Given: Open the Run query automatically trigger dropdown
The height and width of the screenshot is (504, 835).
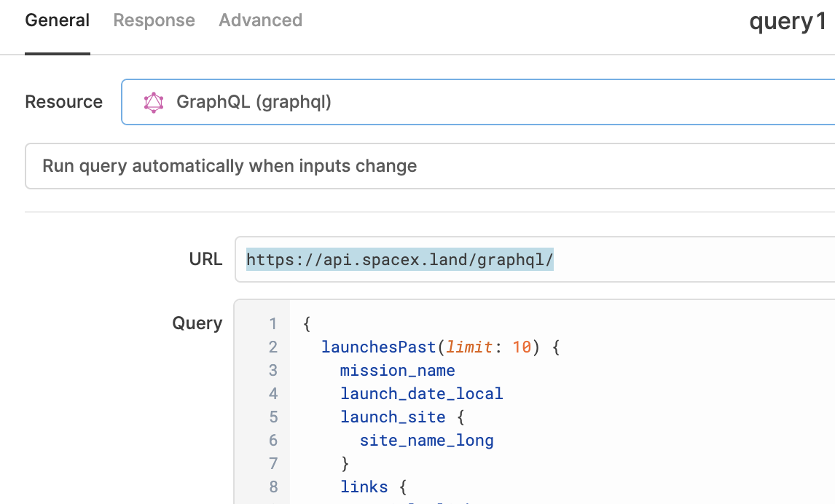Looking at the screenshot, I should [x=430, y=166].
